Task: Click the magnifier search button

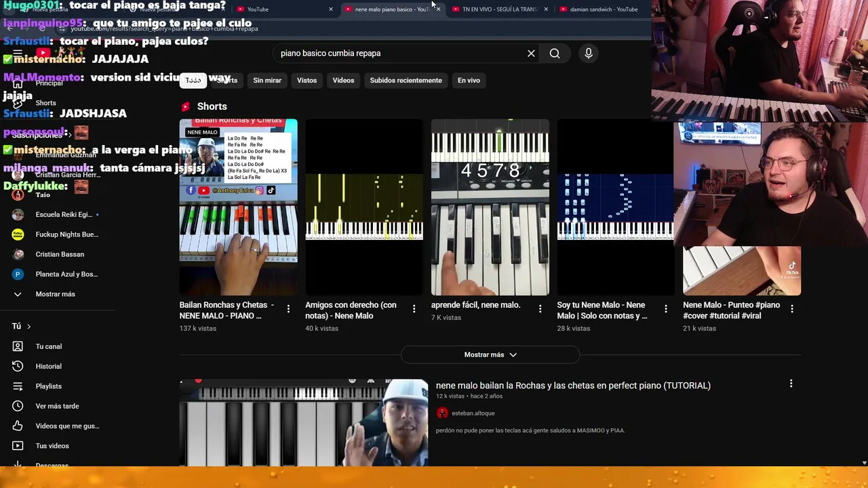Action: pos(555,54)
